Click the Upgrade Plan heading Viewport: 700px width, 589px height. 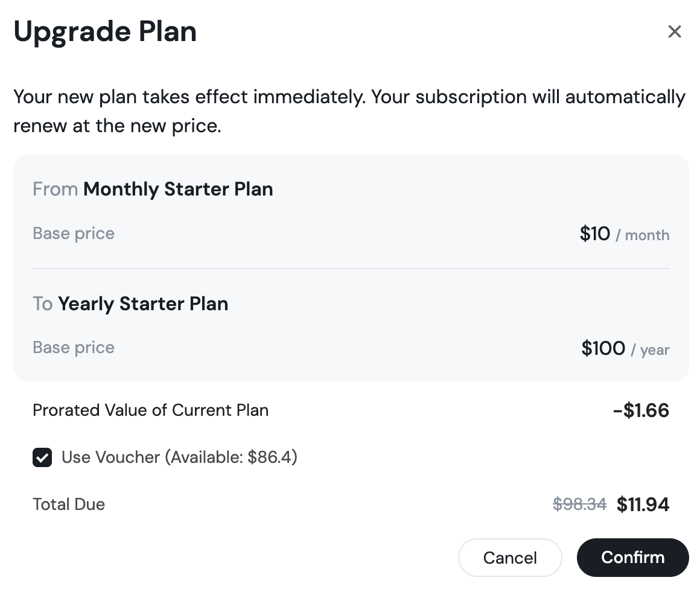(x=105, y=31)
